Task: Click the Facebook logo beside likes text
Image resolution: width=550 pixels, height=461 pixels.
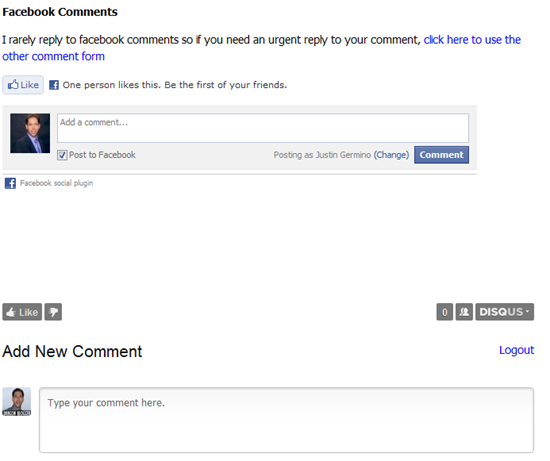Action: click(x=54, y=85)
